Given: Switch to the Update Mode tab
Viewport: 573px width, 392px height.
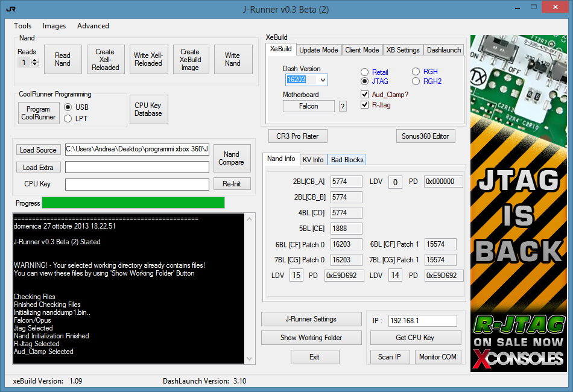Looking at the screenshot, I should click(318, 49).
